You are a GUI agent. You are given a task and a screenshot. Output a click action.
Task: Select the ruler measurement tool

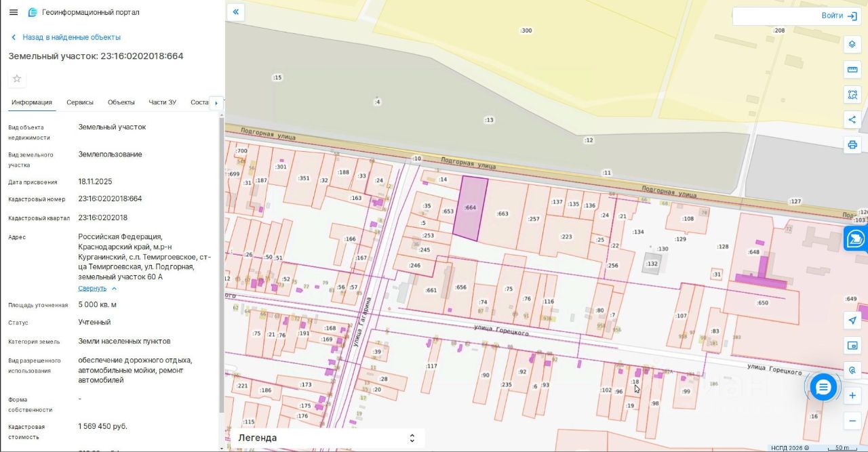[x=852, y=69]
